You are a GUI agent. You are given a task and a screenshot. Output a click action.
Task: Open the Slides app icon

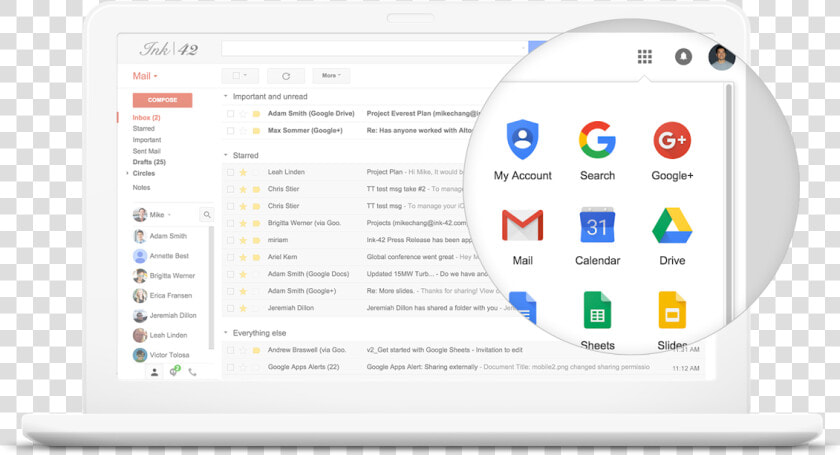[x=672, y=310]
